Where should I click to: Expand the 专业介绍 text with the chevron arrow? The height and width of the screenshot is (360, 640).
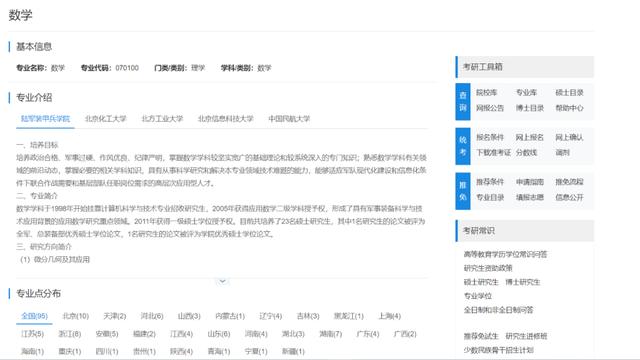point(222,281)
